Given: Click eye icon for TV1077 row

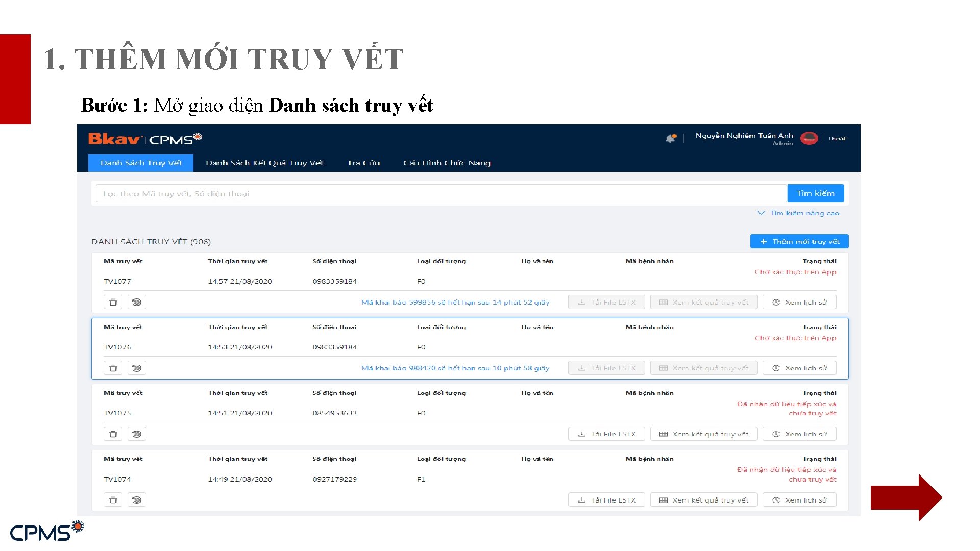Looking at the screenshot, I should point(137,302).
